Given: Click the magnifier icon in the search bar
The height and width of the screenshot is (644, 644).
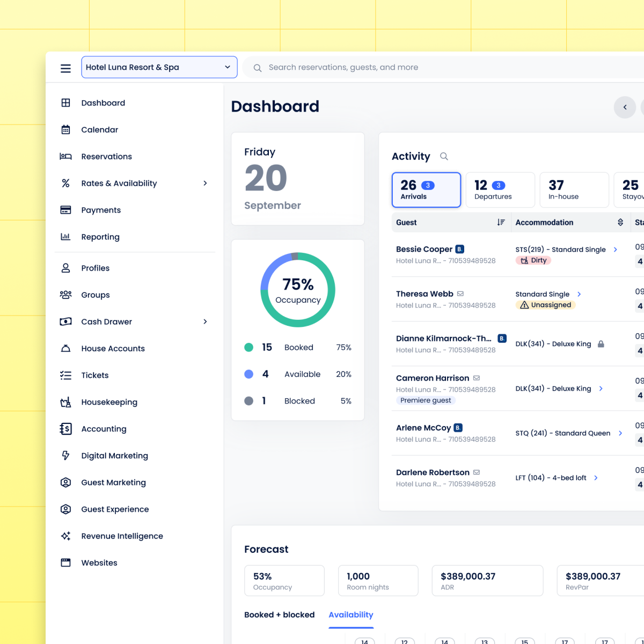Looking at the screenshot, I should tap(258, 68).
